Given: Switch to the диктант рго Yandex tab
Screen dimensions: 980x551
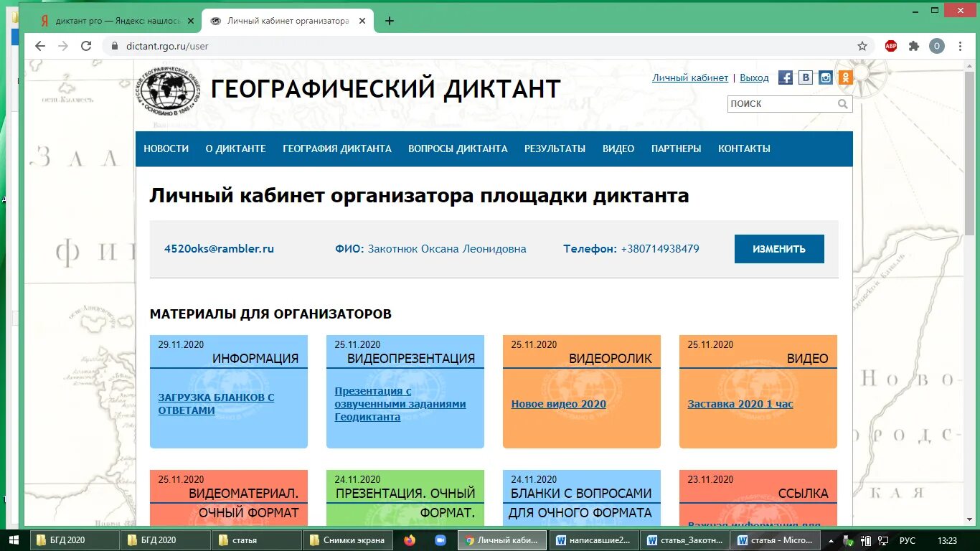Looking at the screenshot, I should point(118,21).
